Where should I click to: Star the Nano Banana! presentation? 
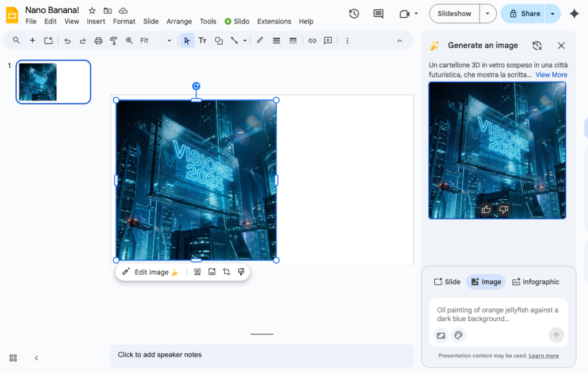[92, 11]
